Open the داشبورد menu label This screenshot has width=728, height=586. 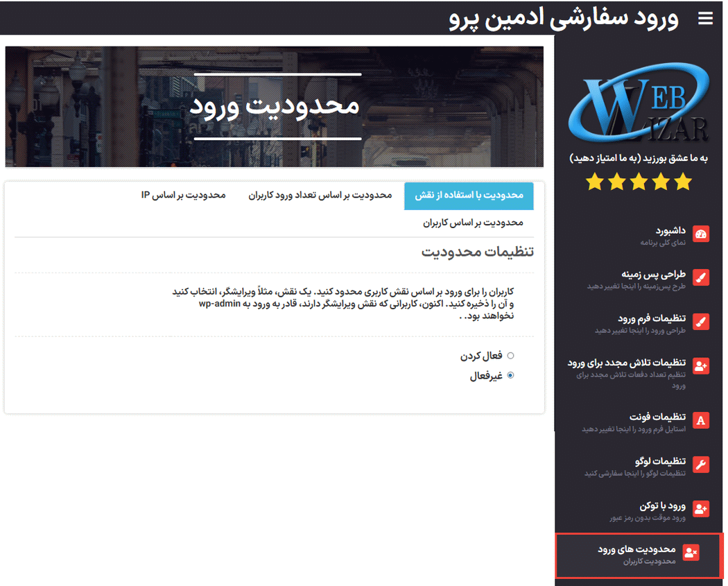click(671, 230)
